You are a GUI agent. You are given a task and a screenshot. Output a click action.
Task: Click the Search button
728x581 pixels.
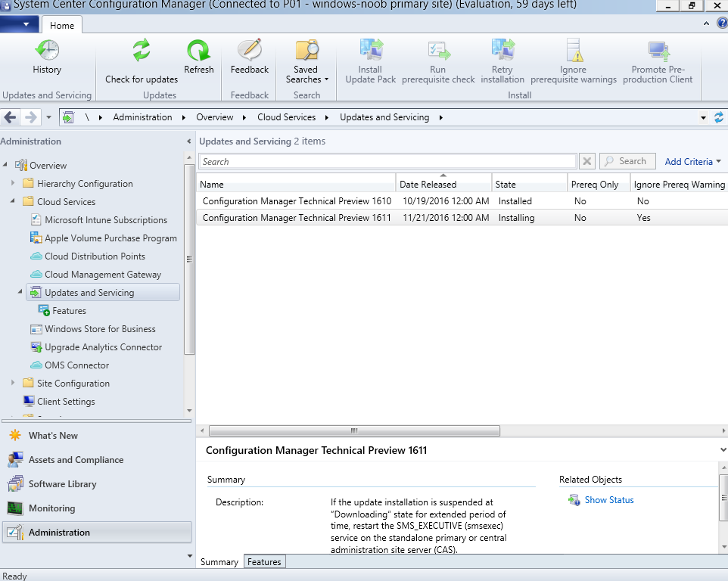[627, 161]
